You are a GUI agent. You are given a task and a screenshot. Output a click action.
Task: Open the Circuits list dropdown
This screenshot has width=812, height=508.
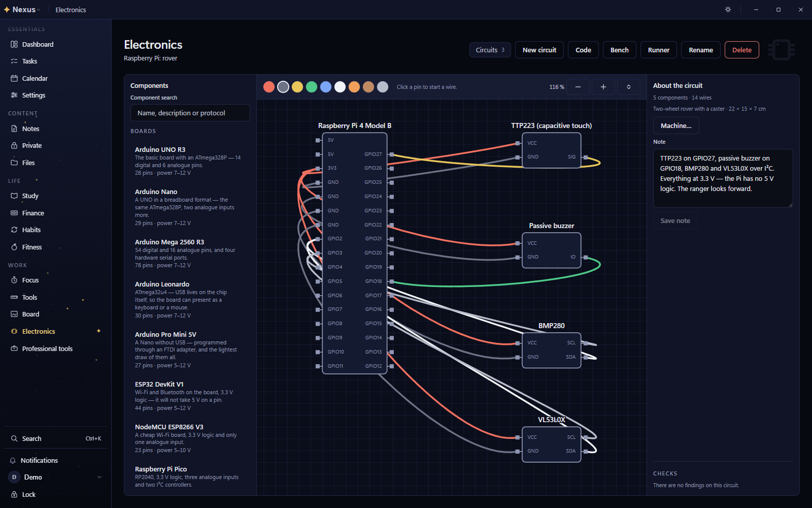[490, 50]
